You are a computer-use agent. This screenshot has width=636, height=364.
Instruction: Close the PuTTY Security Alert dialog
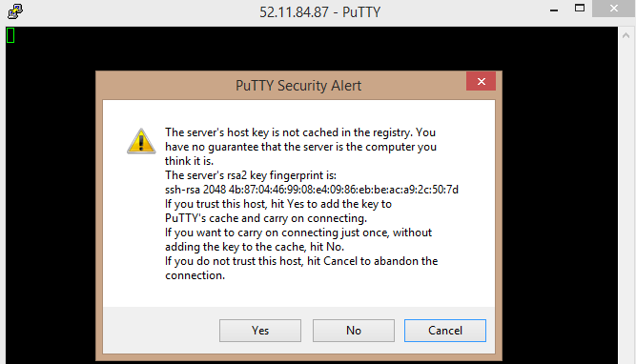tap(482, 82)
